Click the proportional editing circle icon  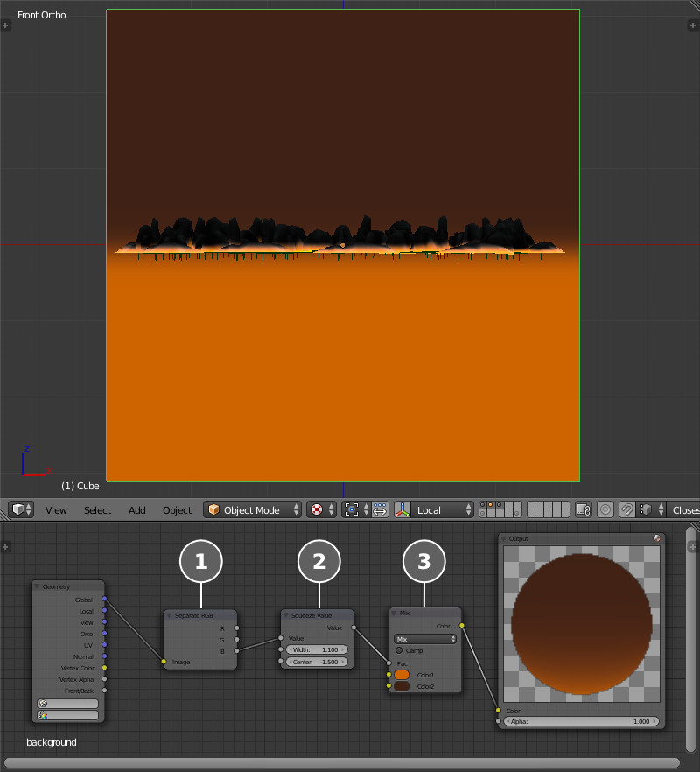click(605, 509)
